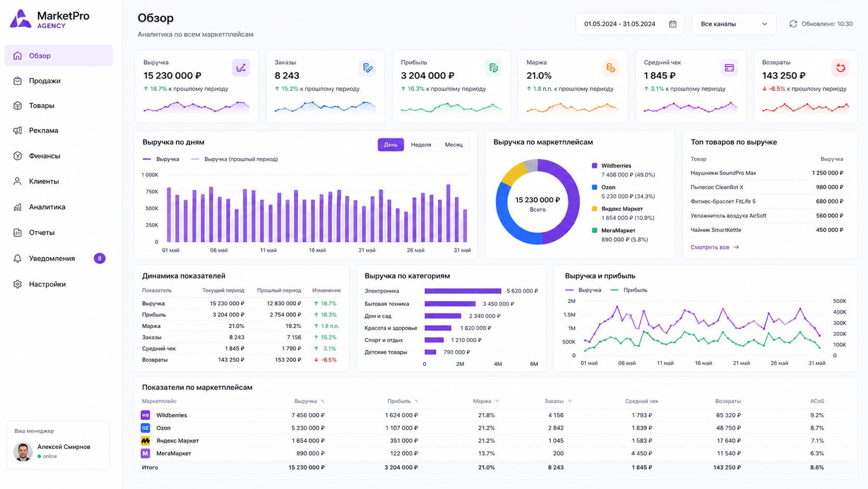Image resolution: width=868 pixels, height=489 pixels.
Task: Click Чайник SmartKettle revenue 450 000 ₽
Action: 830,230
